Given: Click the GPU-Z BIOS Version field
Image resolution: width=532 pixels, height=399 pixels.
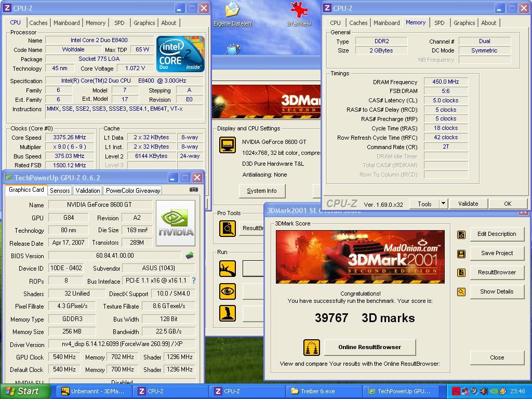Looking at the screenshot, I should pos(115,256).
